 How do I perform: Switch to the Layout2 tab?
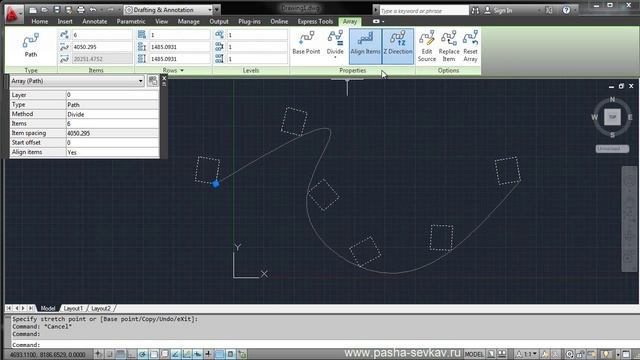coord(100,308)
